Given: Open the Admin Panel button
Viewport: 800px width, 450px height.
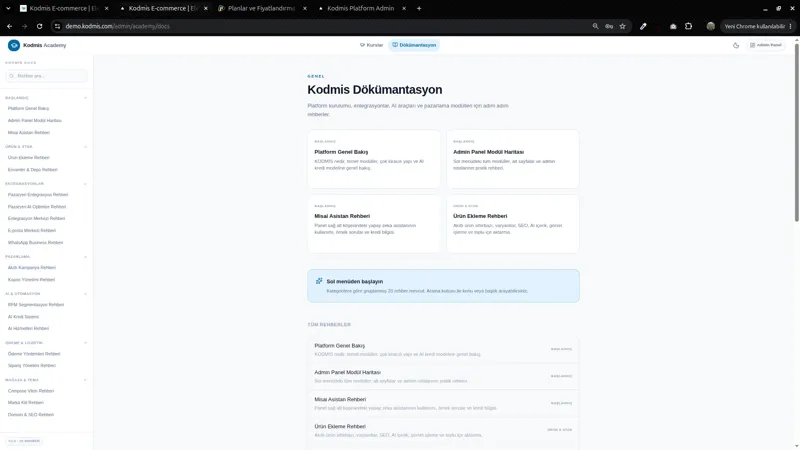Looking at the screenshot, I should pyautogui.click(x=766, y=45).
